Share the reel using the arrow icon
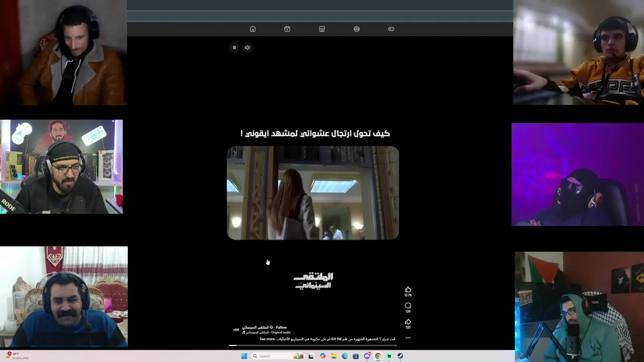Image resolution: width=644 pixels, height=362 pixels. coord(408,322)
